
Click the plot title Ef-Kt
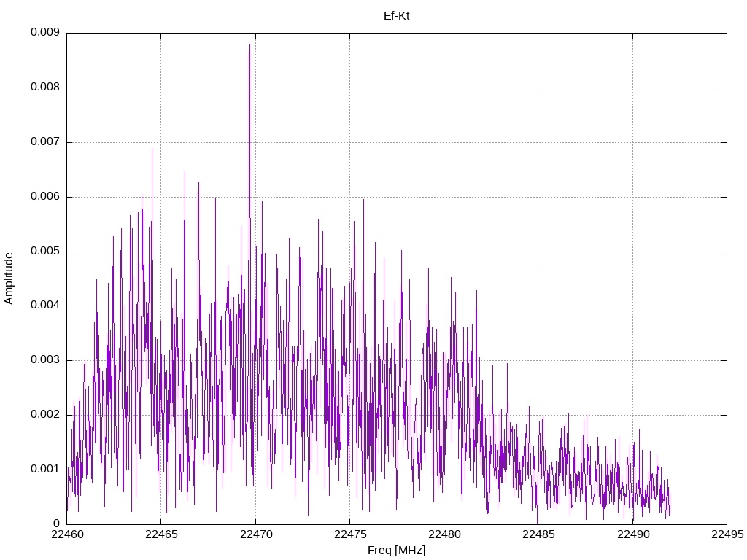click(x=396, y=16)
